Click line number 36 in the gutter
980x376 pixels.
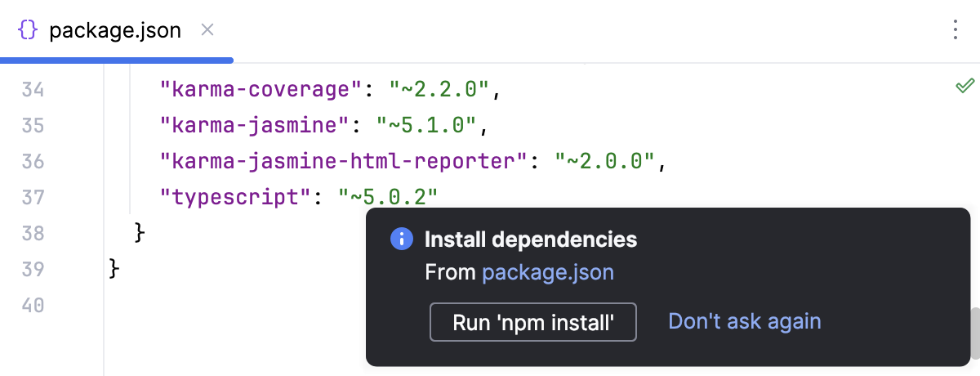(x=33, y=162)
